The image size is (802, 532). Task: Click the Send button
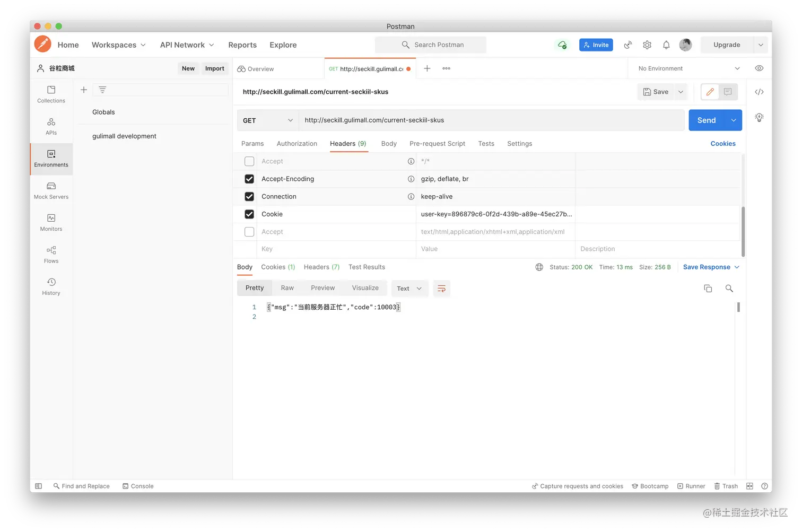pos(707,120)
